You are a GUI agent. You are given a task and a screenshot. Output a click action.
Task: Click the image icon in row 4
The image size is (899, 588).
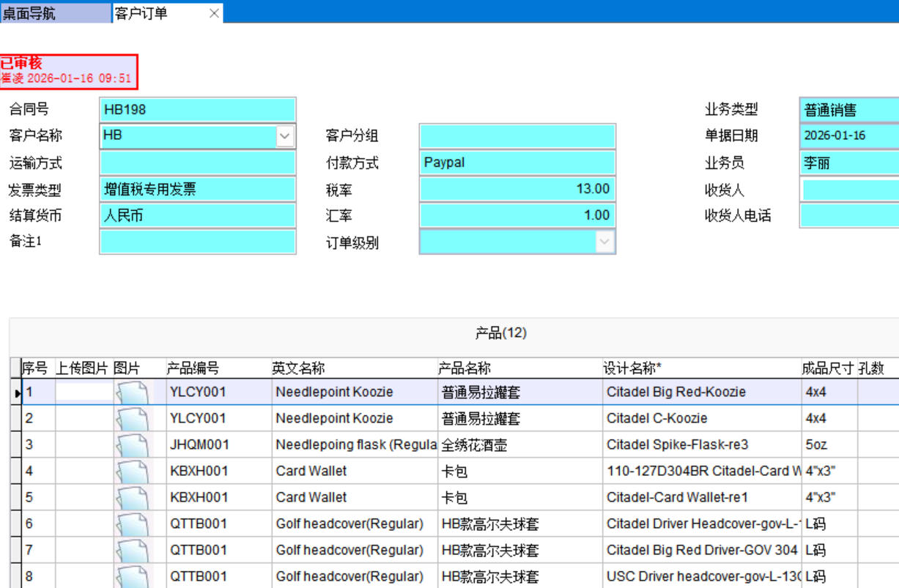point(133,472)
